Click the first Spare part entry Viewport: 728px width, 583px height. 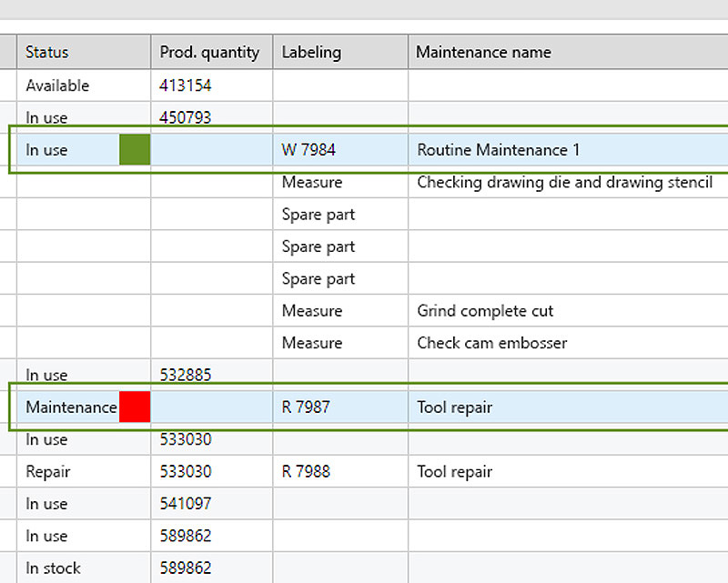pos(314,214)
